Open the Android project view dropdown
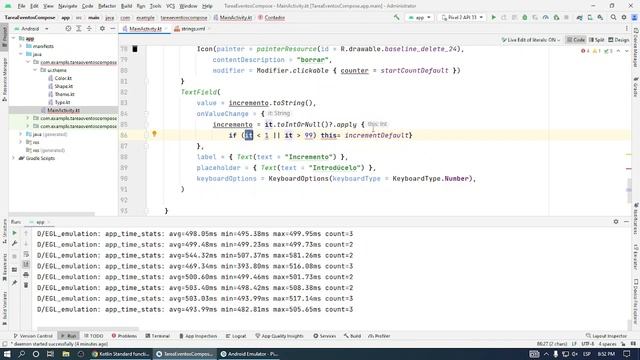Viewport: 640px width, 360px height. [31, 29]
